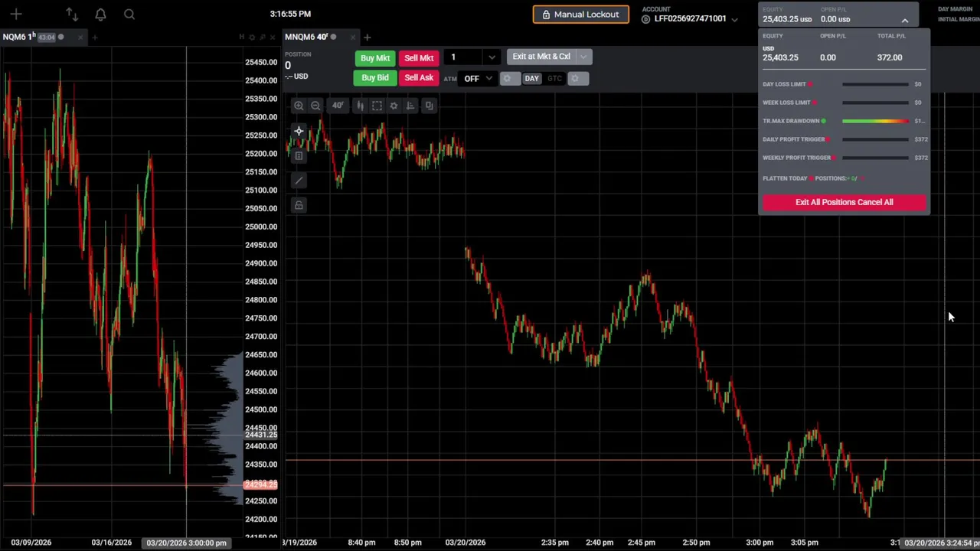Add a tab beside MNQM6 tab
980x551 pixels.
(x=367, y=37)
